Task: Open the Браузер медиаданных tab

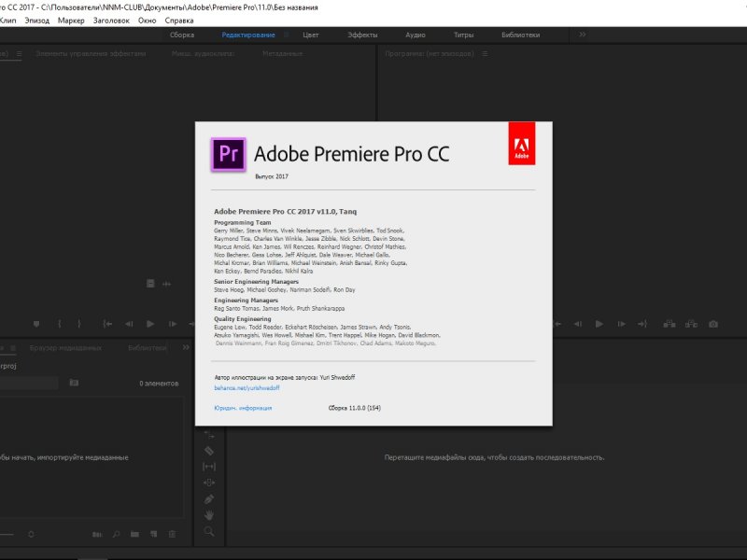Action: click(x=65, y=348)
